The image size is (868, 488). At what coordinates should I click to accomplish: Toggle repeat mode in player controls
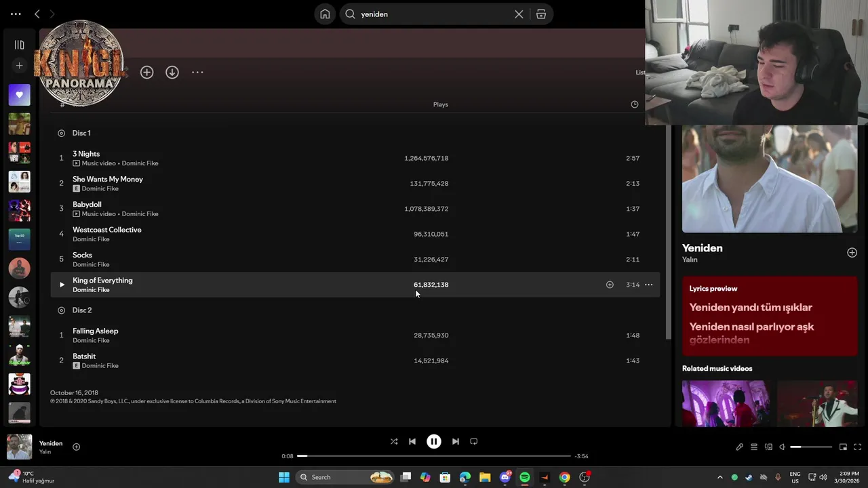[474, 441]
